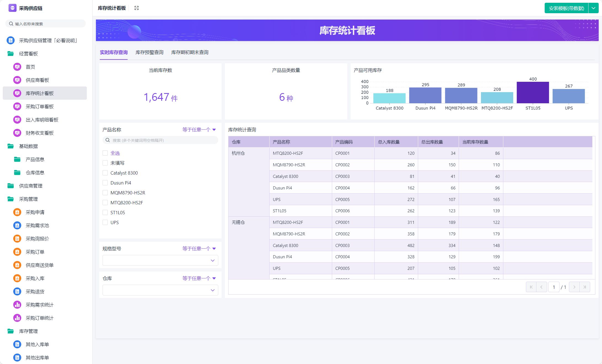Enable the ST1L05 product checkbox
Image resolution: width=602 pixels, height=364 pixels.
tap(105, 213)
